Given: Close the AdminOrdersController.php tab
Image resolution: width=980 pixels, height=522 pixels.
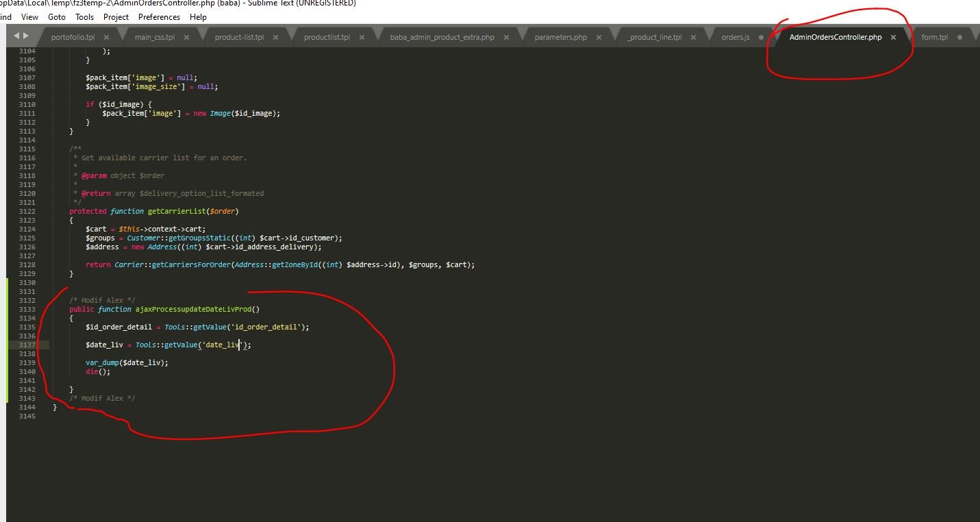Looking at the screenshot, I should (x=893, y=37).
